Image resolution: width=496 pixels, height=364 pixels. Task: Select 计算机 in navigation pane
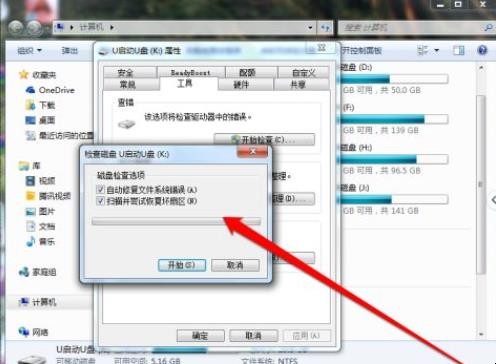pos(38,302)
